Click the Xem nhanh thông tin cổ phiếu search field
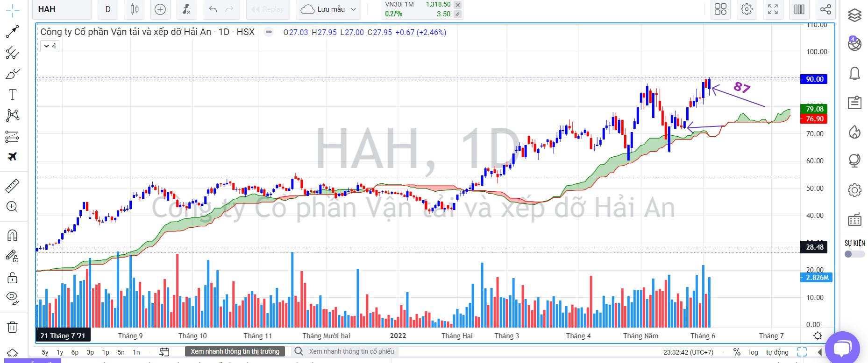The width and height of the screenshot is (868, 363). (351, 351)
